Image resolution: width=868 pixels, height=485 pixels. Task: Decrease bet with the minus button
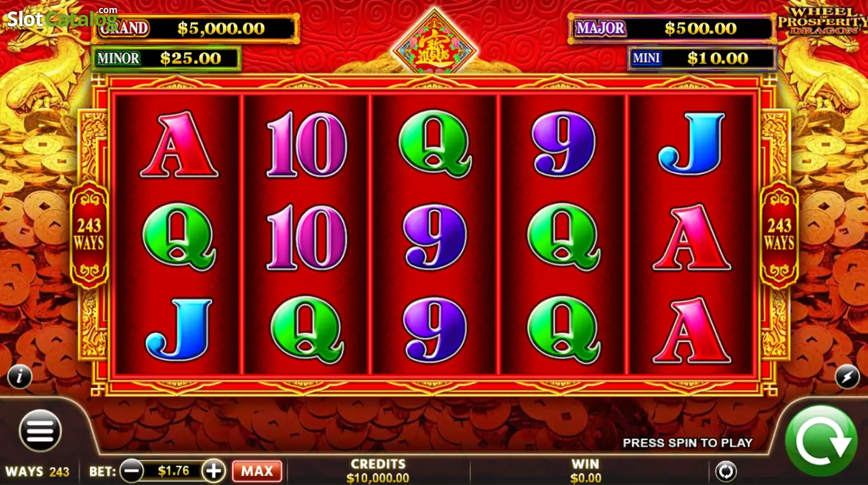pyautogui.click(x=132, y=471)
